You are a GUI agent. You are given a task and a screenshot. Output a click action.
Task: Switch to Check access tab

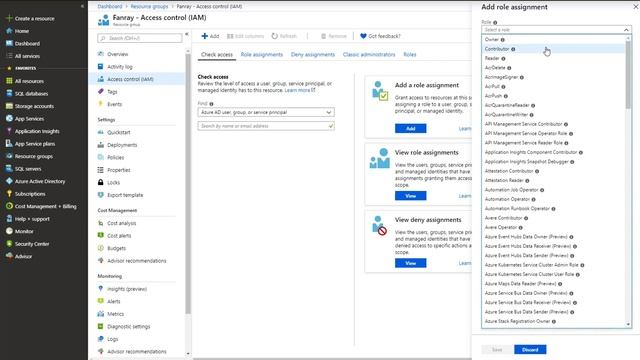(217, 54)
